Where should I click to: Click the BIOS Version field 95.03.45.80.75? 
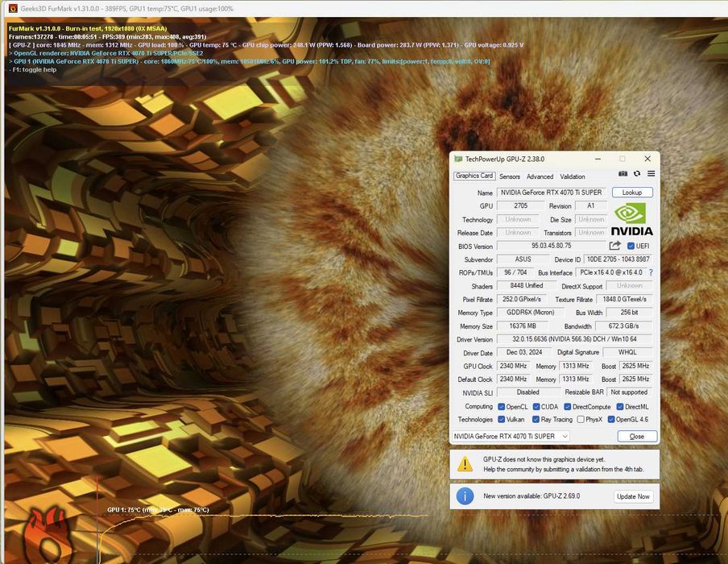click(552, 246)
